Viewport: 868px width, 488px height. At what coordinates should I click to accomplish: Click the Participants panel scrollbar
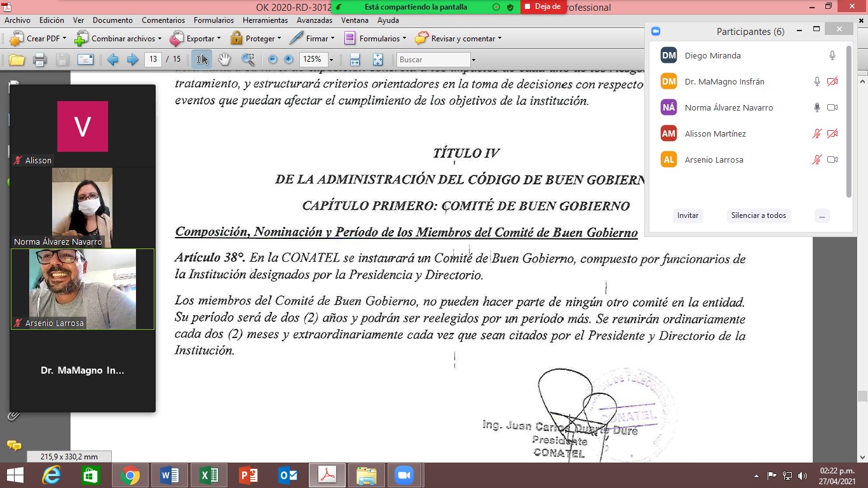[x=849, y=121]
